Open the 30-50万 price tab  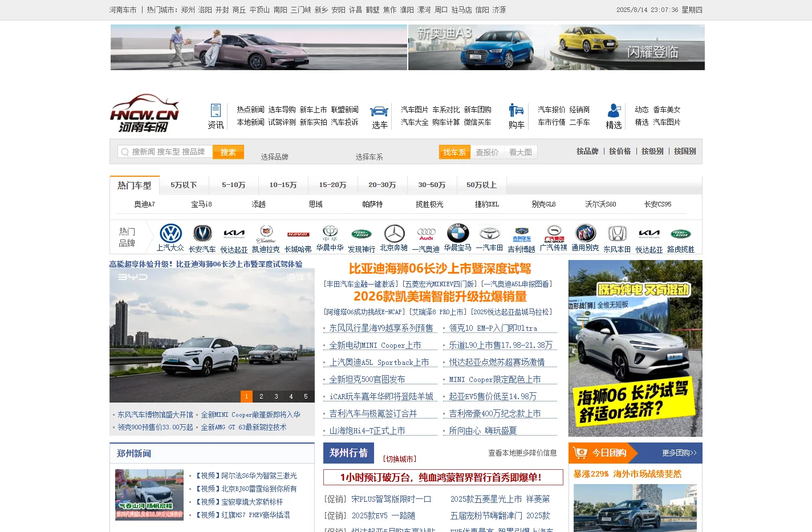pyautogui.click(x=432, y=185)
